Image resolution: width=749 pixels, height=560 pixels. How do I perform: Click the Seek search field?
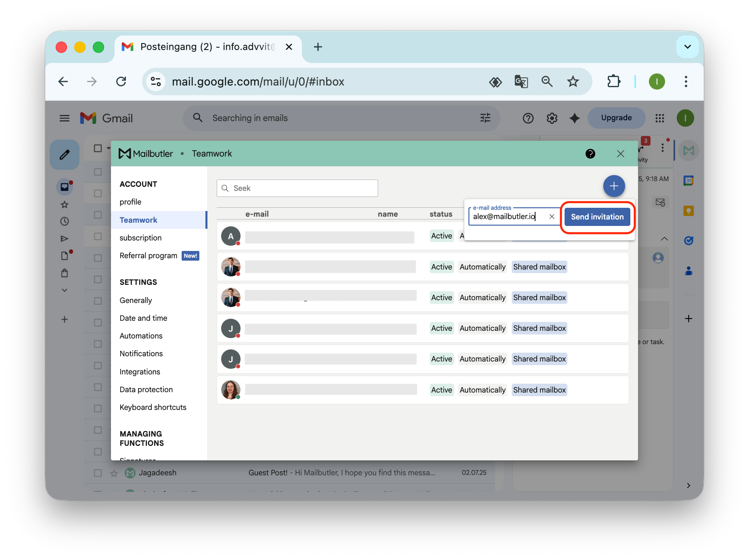[x=297, y=188]
